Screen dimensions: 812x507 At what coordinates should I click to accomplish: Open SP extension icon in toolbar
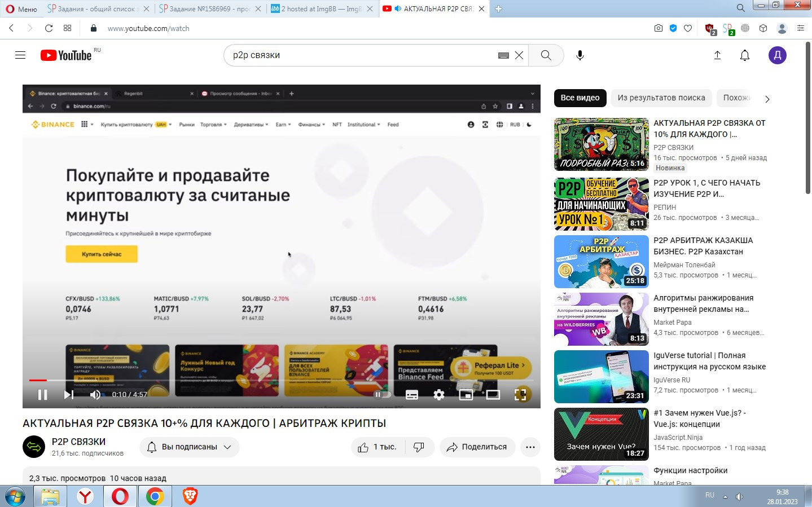coord(728,29)
